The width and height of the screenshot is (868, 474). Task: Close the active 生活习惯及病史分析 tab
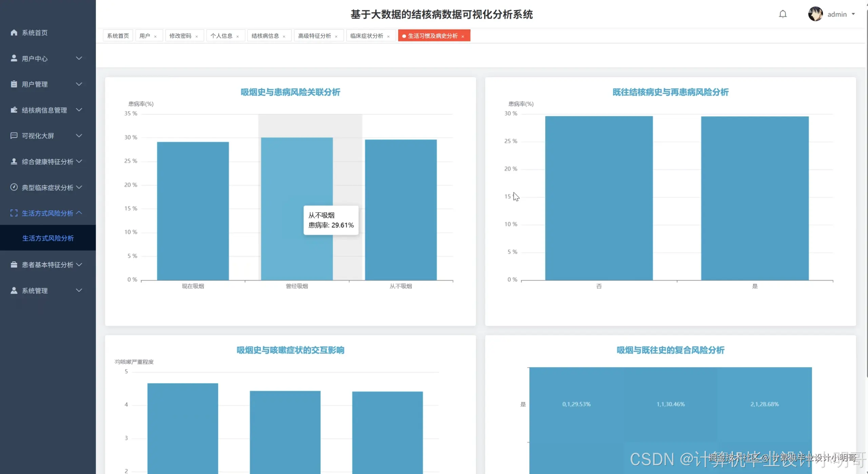point(462,36)
